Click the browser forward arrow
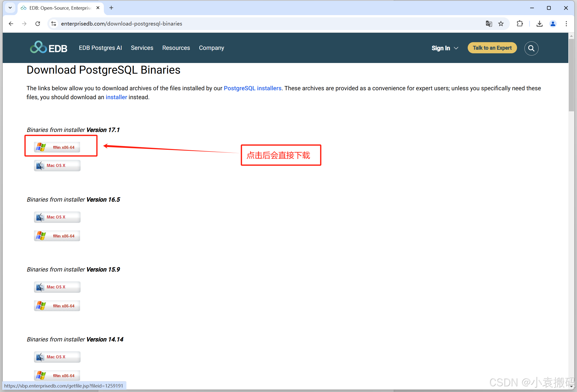Viewport: 577px width, 392px height. [x=24, y=24]
